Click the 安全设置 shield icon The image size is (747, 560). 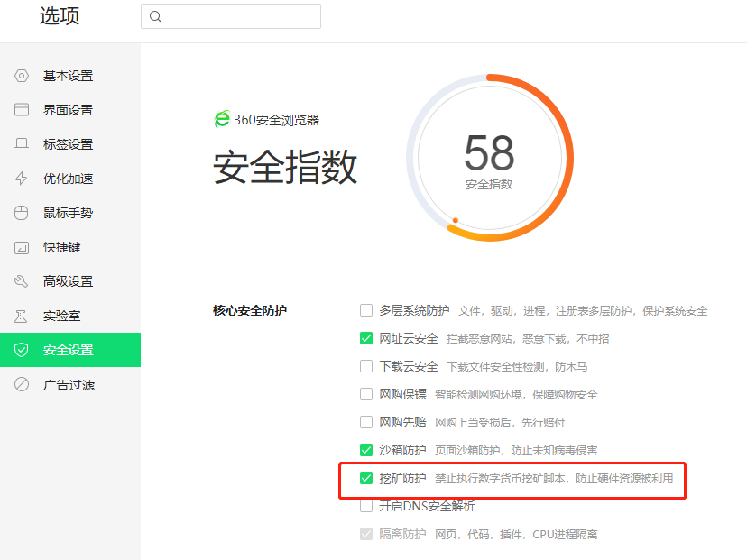pos(22,350)
